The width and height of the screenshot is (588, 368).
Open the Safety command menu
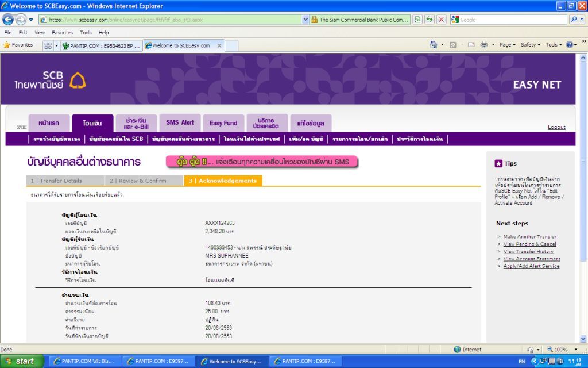(x=530, y=45)
